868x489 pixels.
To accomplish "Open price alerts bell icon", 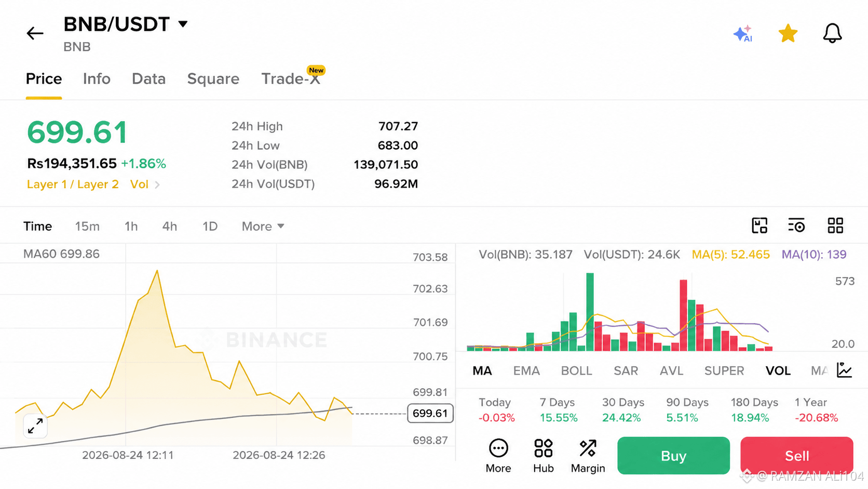I will [832, 33].
